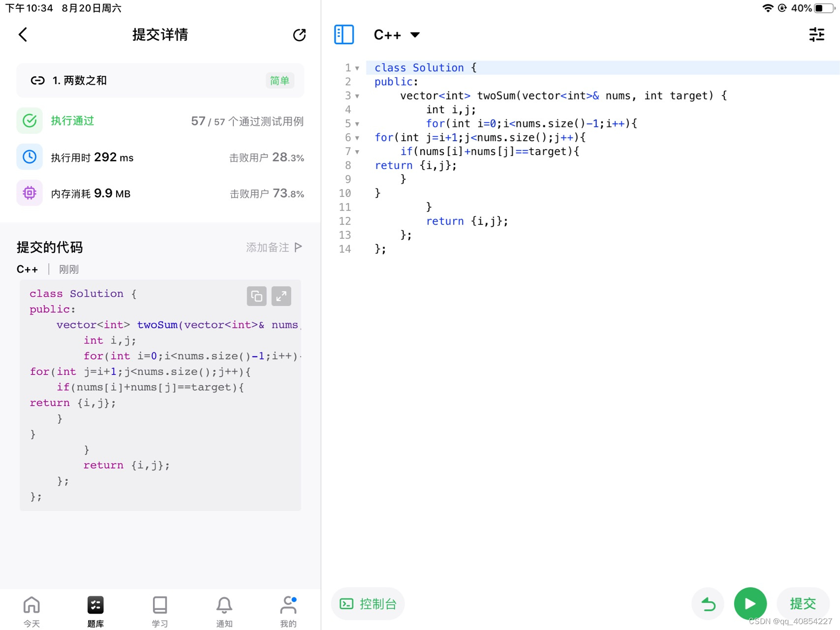
Task: Tap the share icon beside 提交详情
Action: pyautogui.click(x=299, y=35)
